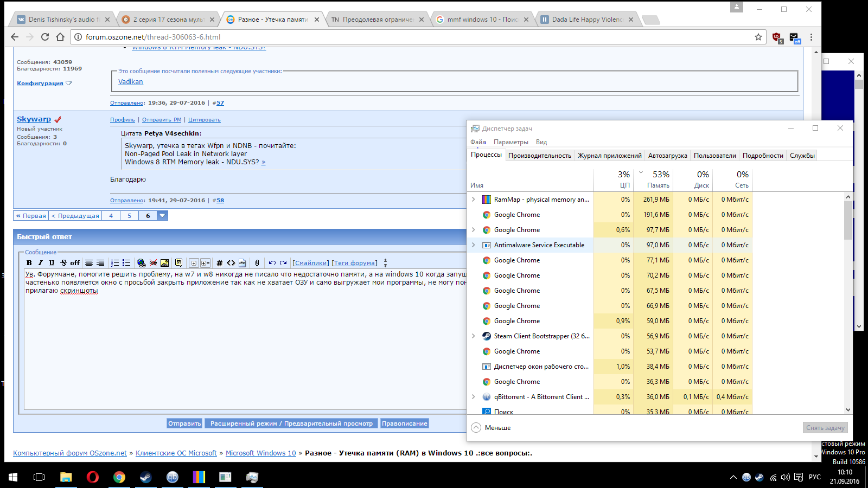868x488 pixels.
Task: Expand the Antimalware Service Executable row
Action: pyautogui.click(x=474, y=245)
